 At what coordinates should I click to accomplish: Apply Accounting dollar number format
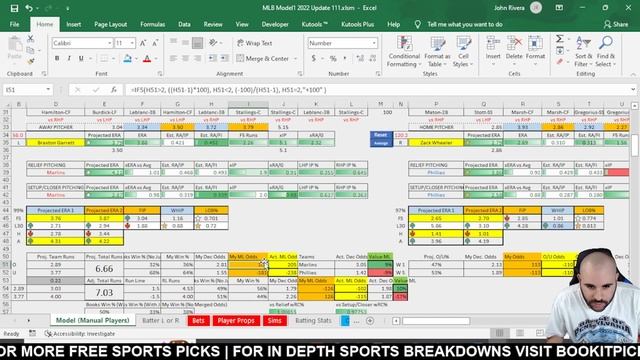(x=313, y=59)
